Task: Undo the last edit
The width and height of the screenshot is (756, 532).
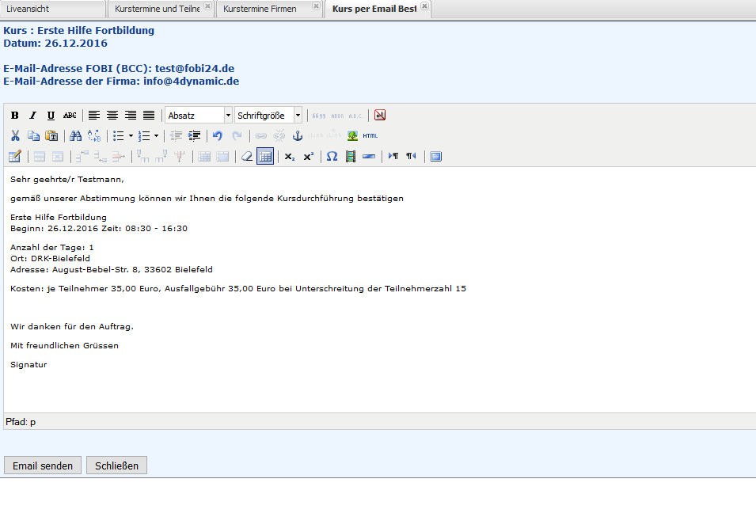Action: click(218, 136)
